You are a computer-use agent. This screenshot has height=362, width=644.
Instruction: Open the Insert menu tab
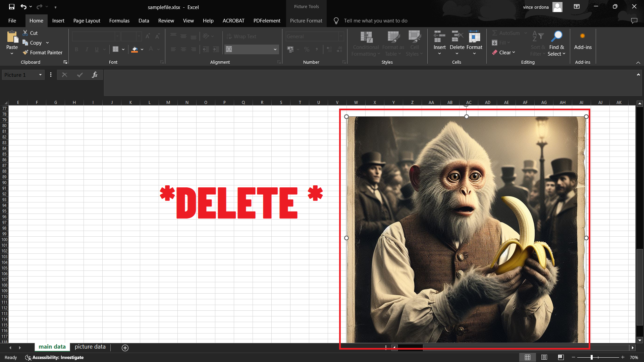(58, 21)
